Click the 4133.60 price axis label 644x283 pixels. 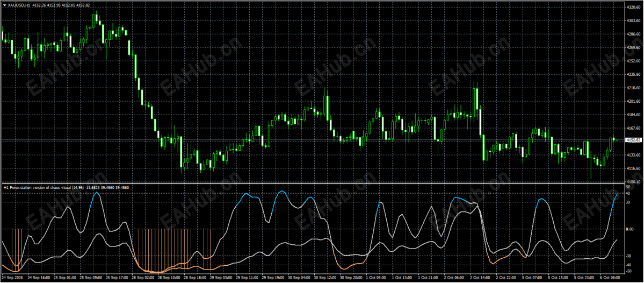pos(633,155)
